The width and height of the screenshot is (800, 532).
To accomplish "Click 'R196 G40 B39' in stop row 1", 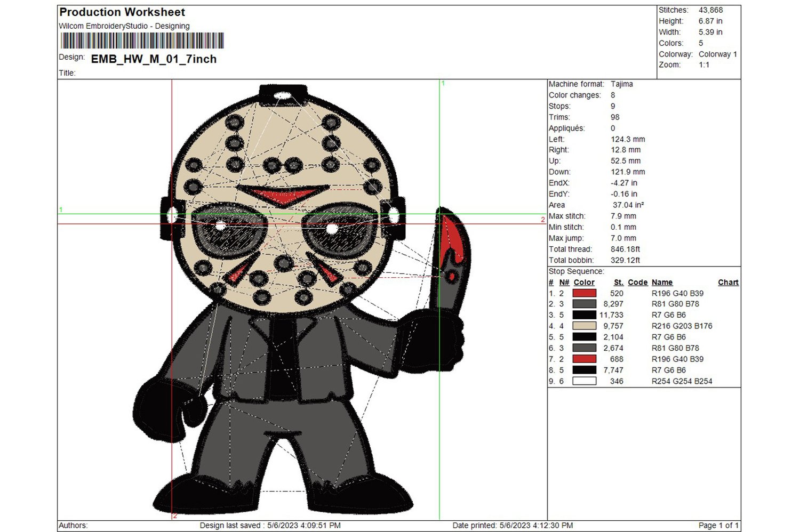I will 678,293.
